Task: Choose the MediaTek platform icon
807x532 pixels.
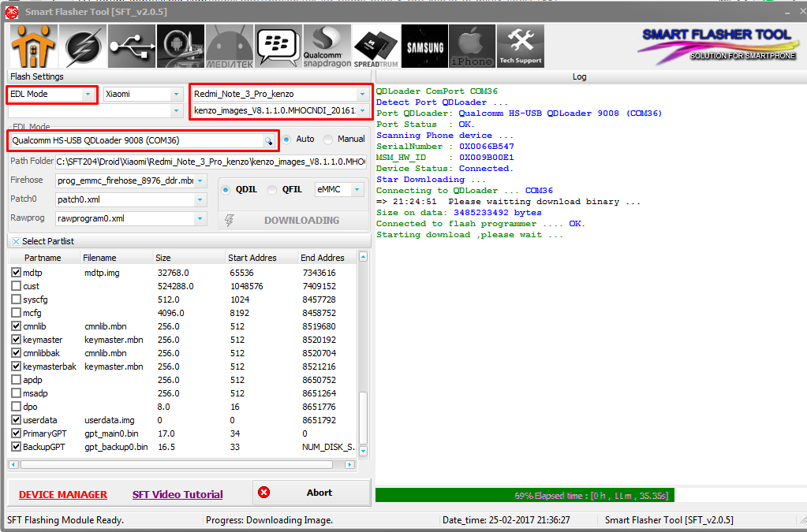Action: [x=230, y=46]
